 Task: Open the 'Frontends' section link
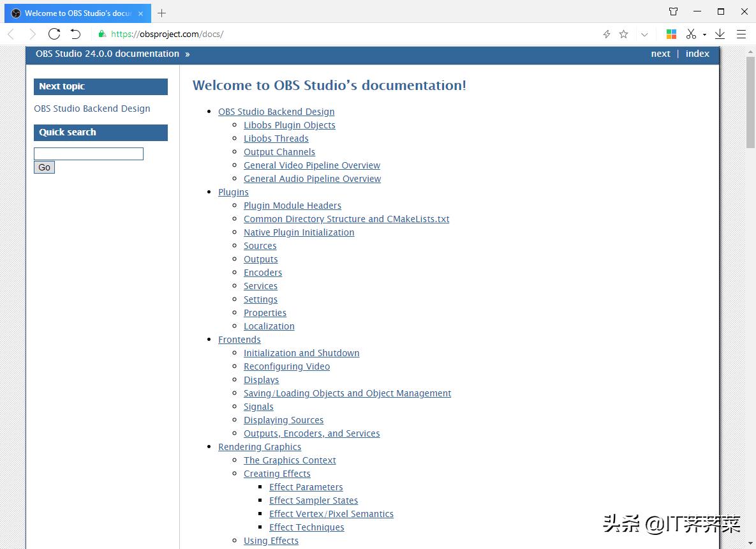coord(239,340)
